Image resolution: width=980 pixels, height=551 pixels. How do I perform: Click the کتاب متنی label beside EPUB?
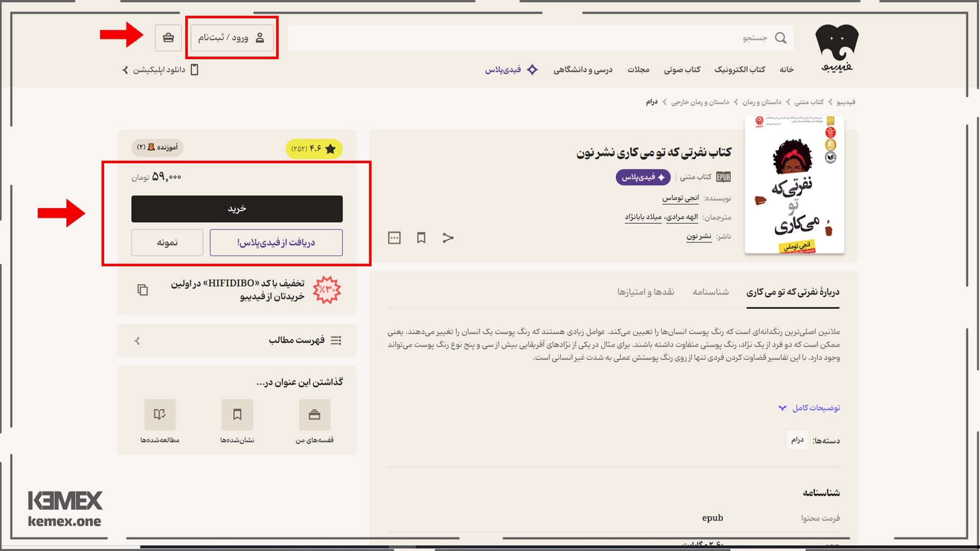coord(696,177)
